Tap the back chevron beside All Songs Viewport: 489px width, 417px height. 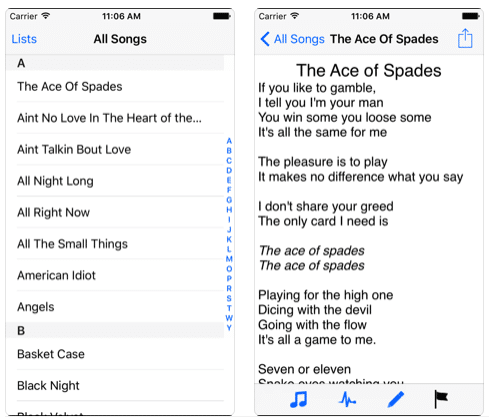tap(265, 39)
